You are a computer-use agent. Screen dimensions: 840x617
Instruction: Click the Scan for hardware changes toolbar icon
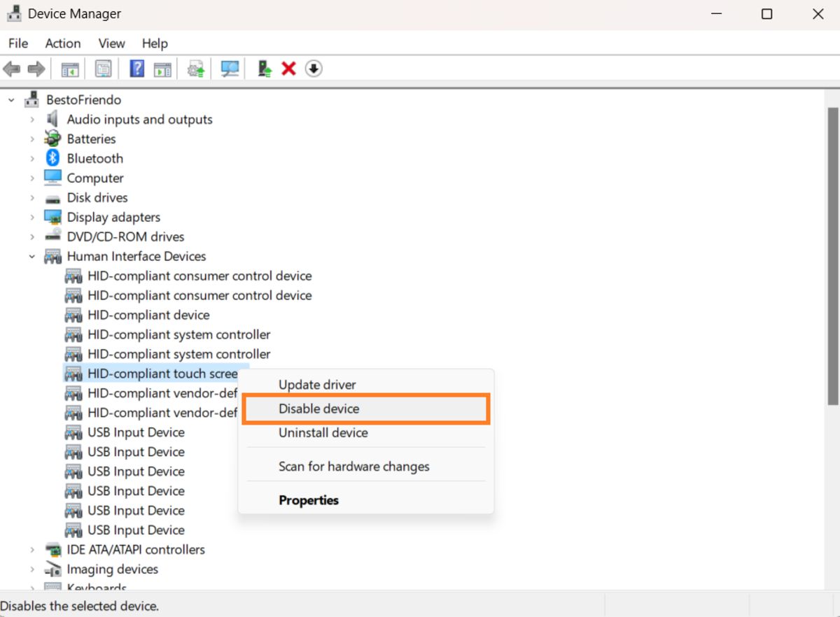(229, 68)
